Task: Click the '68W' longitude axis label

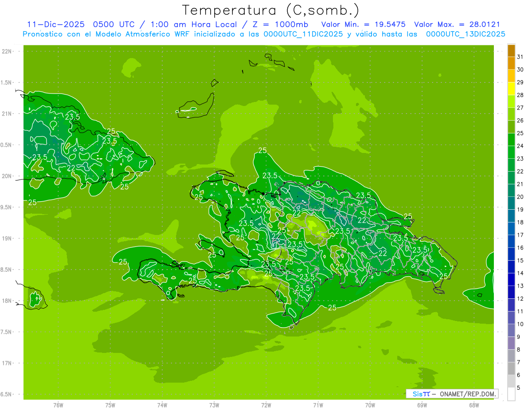Action: pos(474,405)
